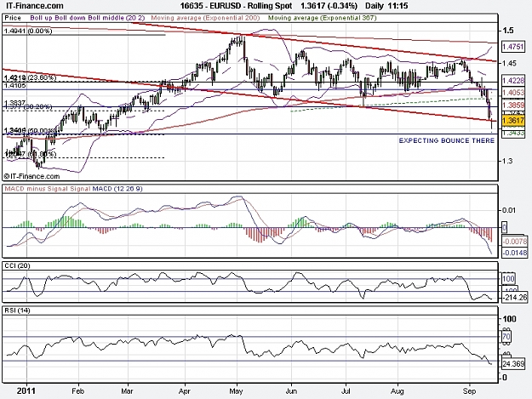
Task: Select the 'May' label on time axis
Action: [x=236, y=391]
